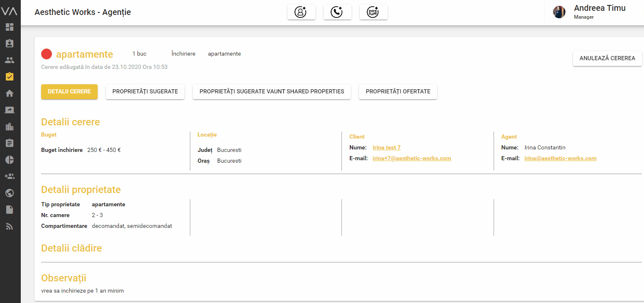Image resolution: width=644 pixels, height=303 pixels.
Task: Click the office building icon in sidebar
Action: (10, 127)
